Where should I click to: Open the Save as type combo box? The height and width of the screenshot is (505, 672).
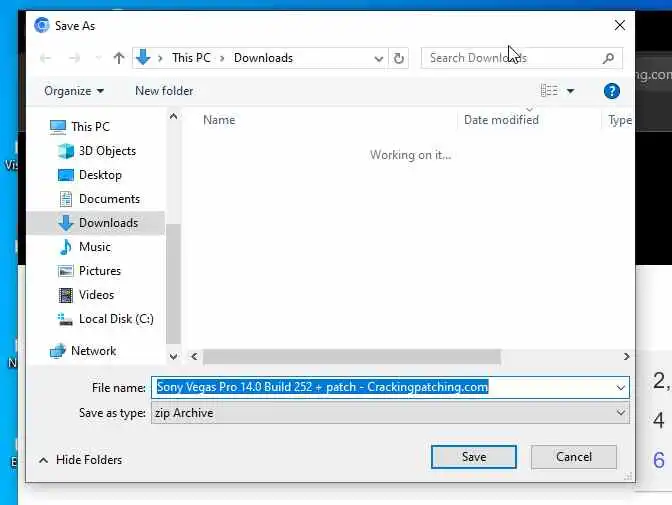390,413
